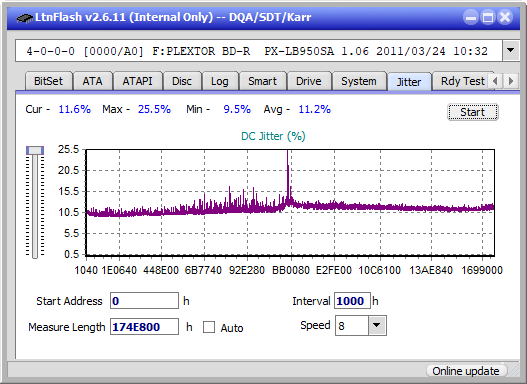The height and width of the screenshot is (384, 527).
Task: Enable the Auto measure length checkbox
Action: 209,327
